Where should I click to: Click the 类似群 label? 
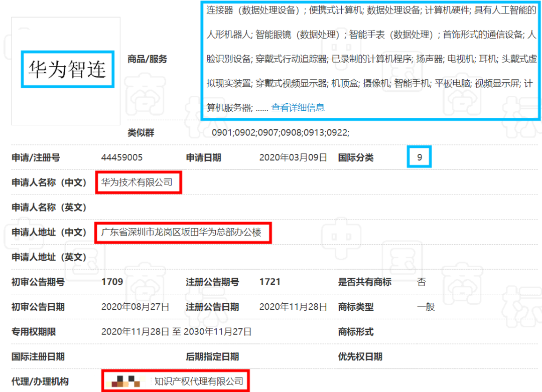pyautogui.click(x=141, y=133)
